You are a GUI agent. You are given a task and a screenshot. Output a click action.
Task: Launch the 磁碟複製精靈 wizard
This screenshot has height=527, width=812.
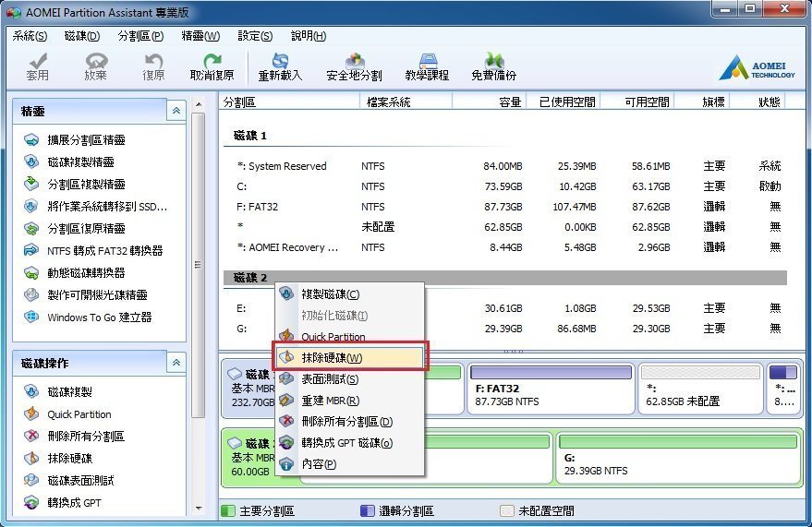coord(69,162)
